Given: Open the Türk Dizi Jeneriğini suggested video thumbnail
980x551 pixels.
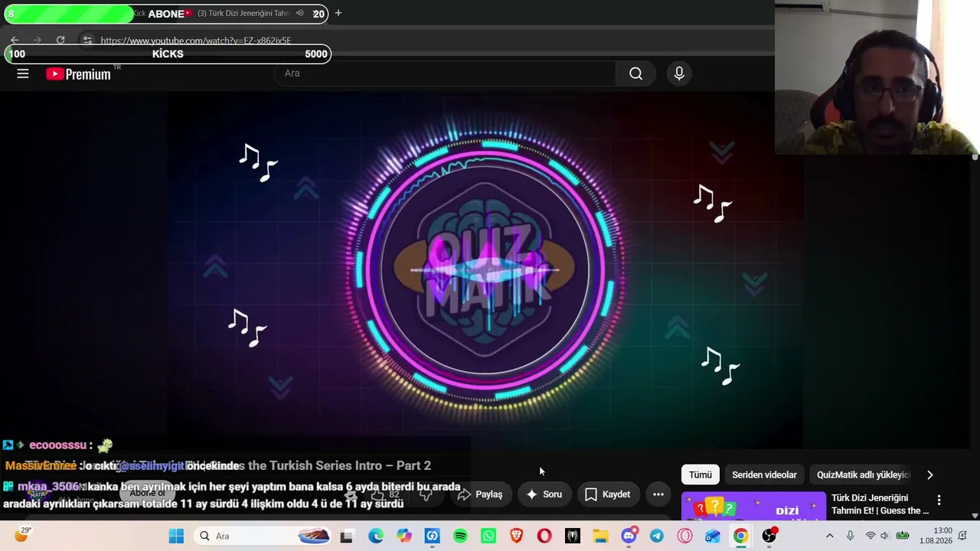Looking at the screenshot, I should [x=753, y=506].
